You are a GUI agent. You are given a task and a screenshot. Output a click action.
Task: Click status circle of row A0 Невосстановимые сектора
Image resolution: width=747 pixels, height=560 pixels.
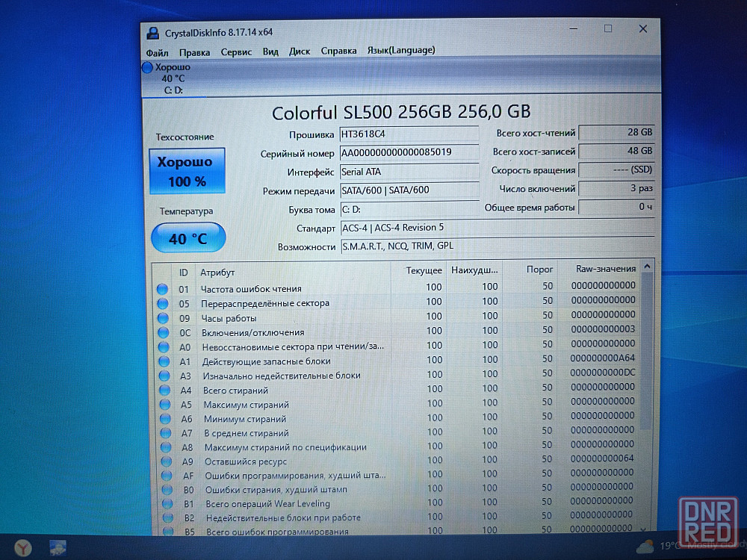click(164, 346)
